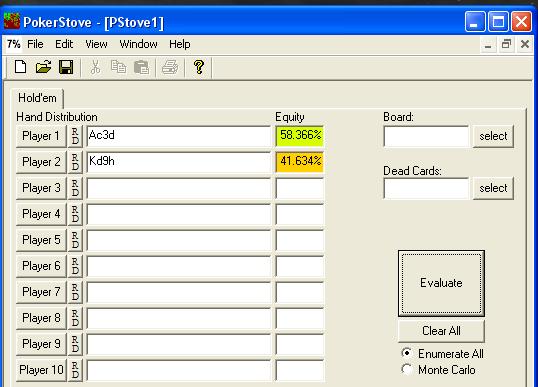Image resolution: width=538 pixels, height=387 pixels.
Task: Click the Player 2 button
Action: (x=41, y=162)
